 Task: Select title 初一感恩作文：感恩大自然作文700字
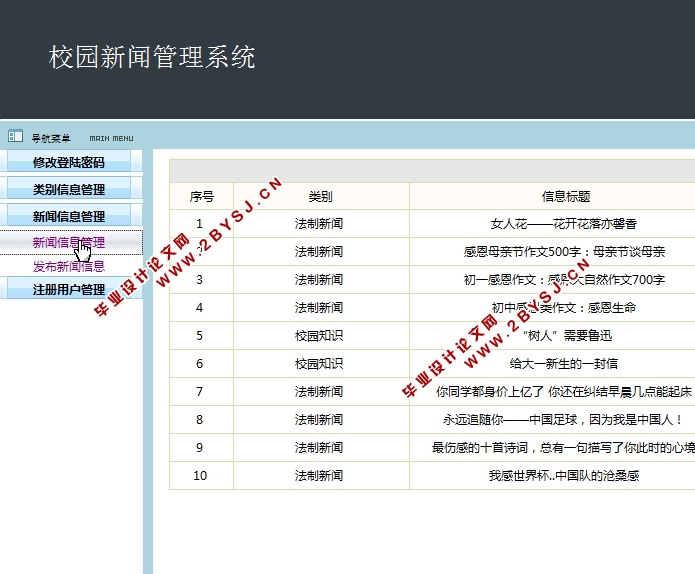click(x=564, y=280)
